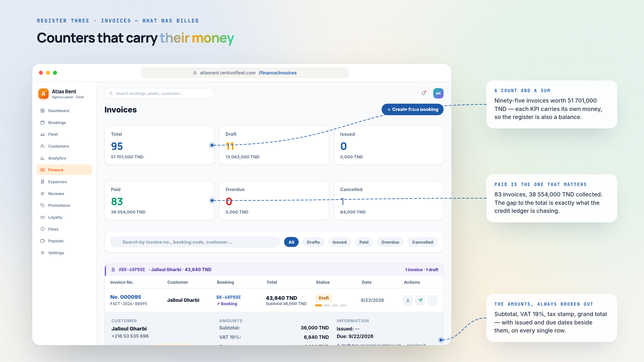Show only Cancelled invoices

[422, 242]
